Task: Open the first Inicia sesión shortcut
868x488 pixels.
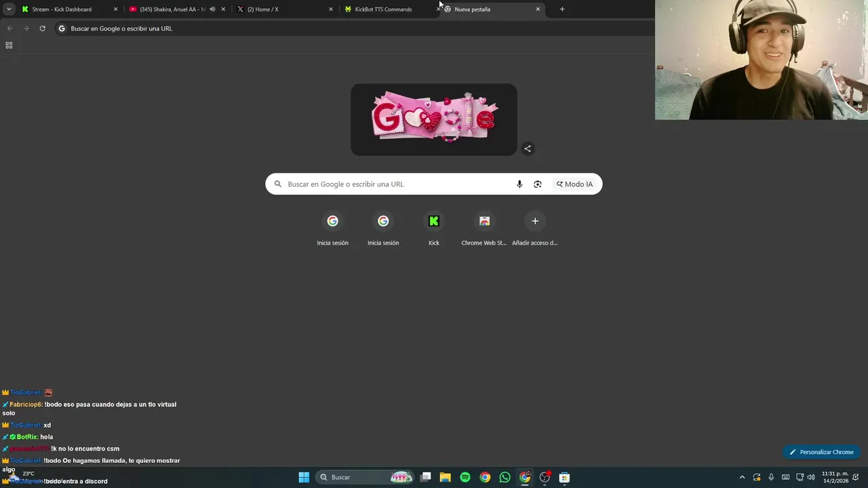Action: [332, 229]
